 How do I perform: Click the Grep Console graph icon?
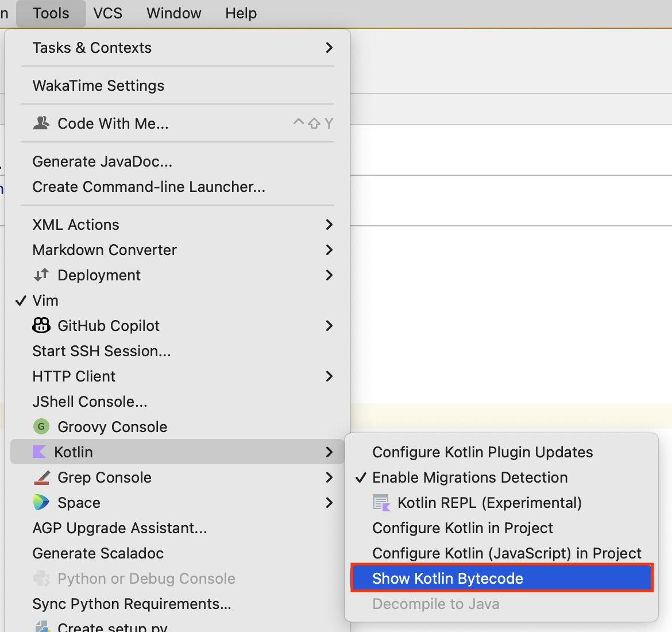point(41,477)
